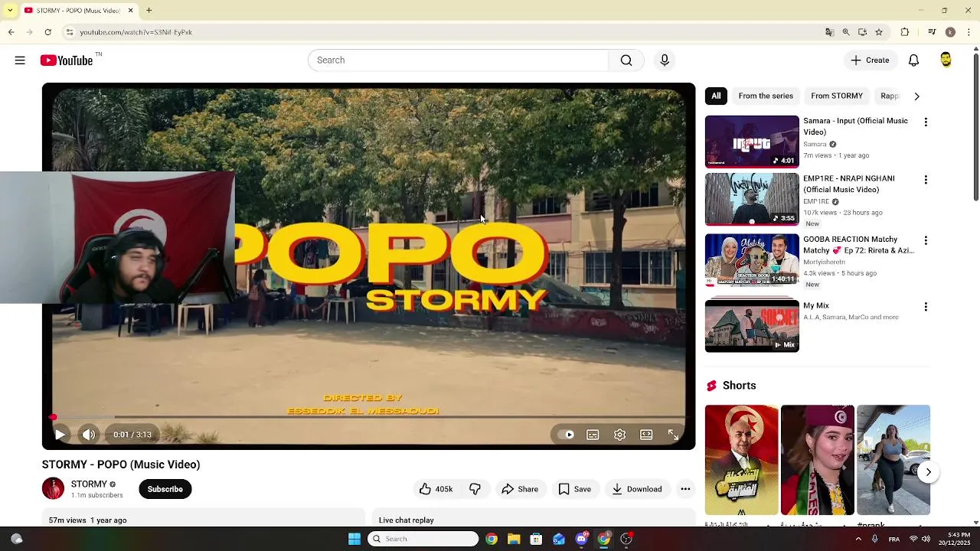Click the browser address bar URL
Screen dimensions: 980x551
point(136,32)
